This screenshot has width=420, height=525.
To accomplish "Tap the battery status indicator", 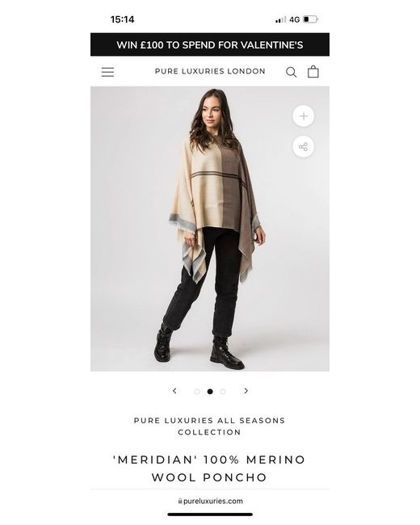I will [310, 19].
